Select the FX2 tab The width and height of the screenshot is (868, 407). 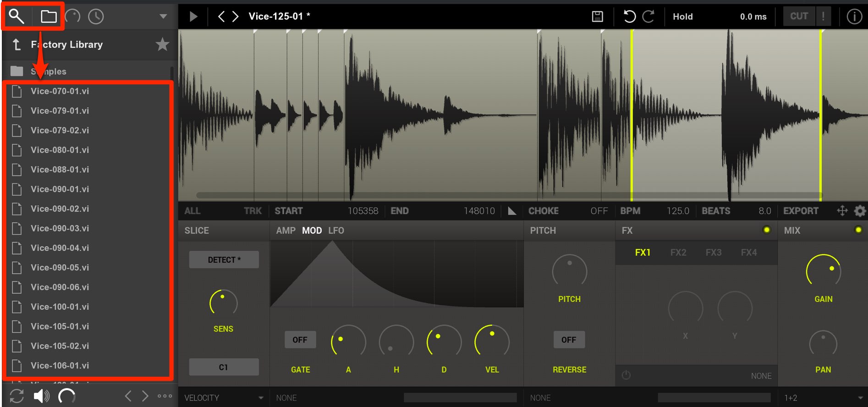[x=678, y=253]
